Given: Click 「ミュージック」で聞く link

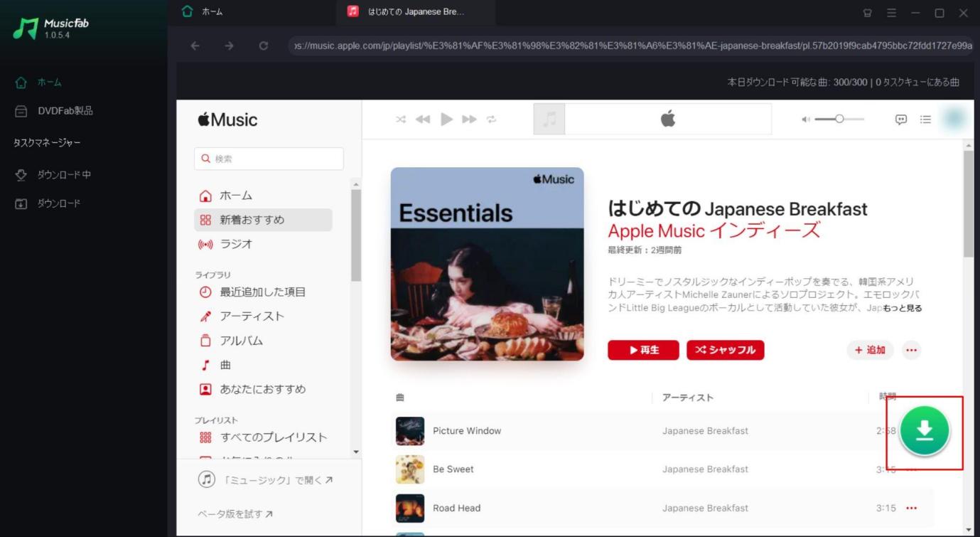Looking at the screenshot, I should click(266, 480).
